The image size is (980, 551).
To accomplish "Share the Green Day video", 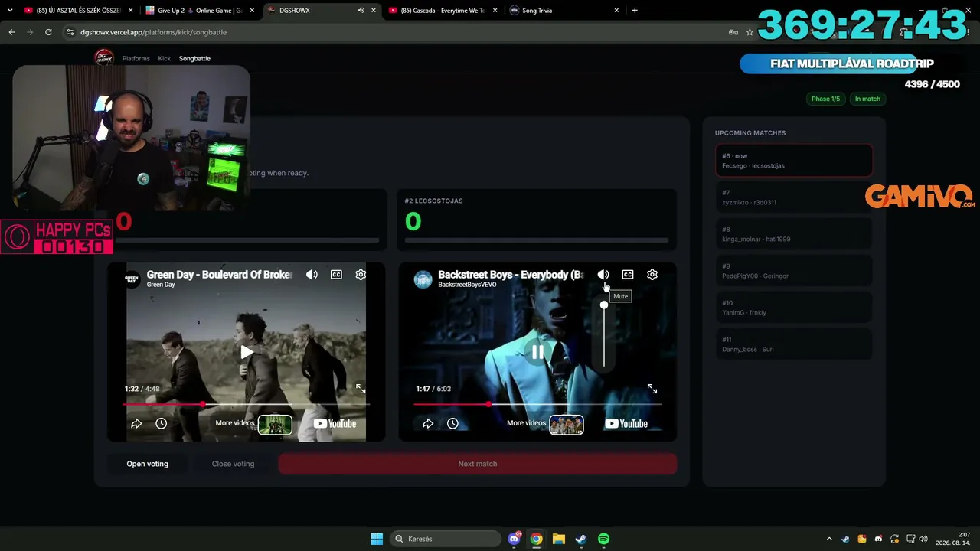I will pos(136,423).
